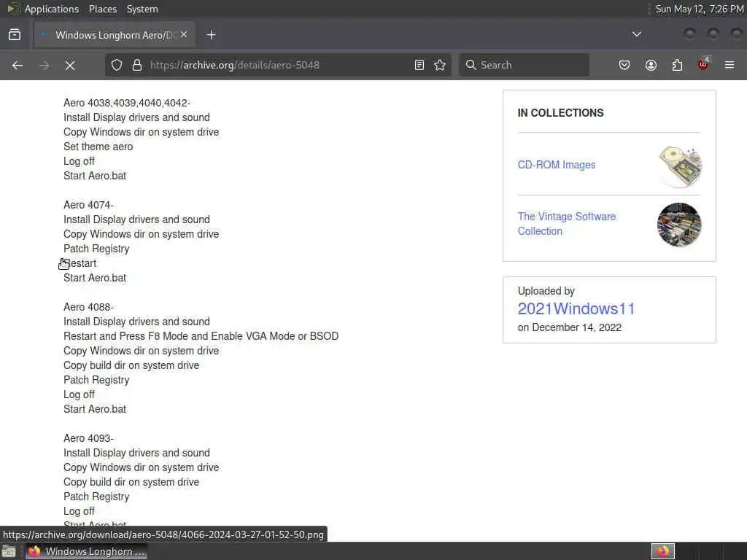The width and height of the screenshot is (747, 560).
Task: Show desktop via bottom panel icon
Action: coord(9,551)
